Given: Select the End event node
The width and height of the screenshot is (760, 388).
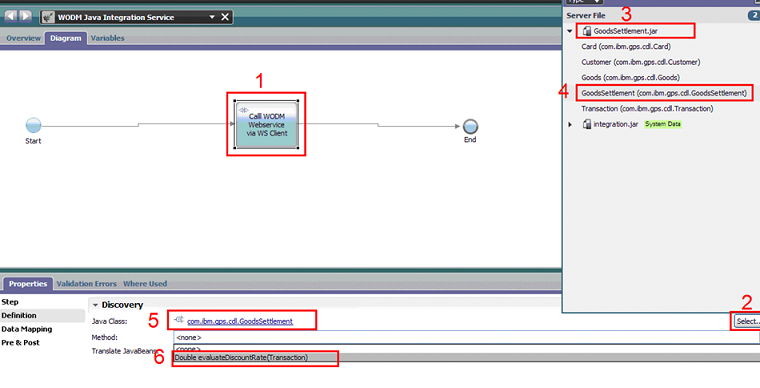Looking at the screenshot, I should pyautogui.click(x=470, y=126).
